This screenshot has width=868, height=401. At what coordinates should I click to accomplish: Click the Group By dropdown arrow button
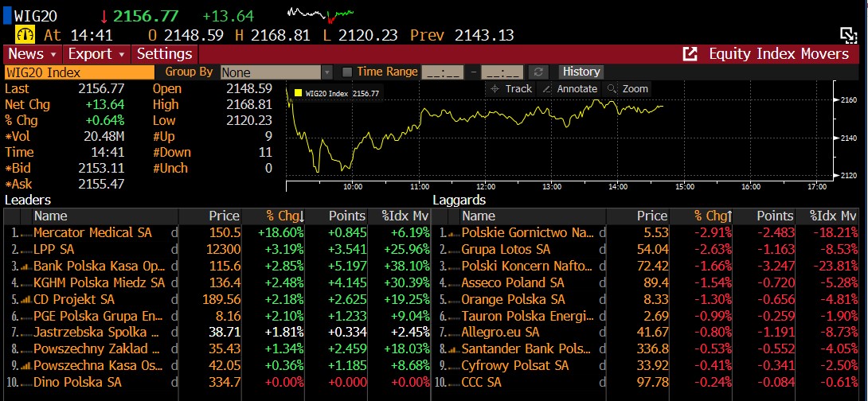pos(327,72)
